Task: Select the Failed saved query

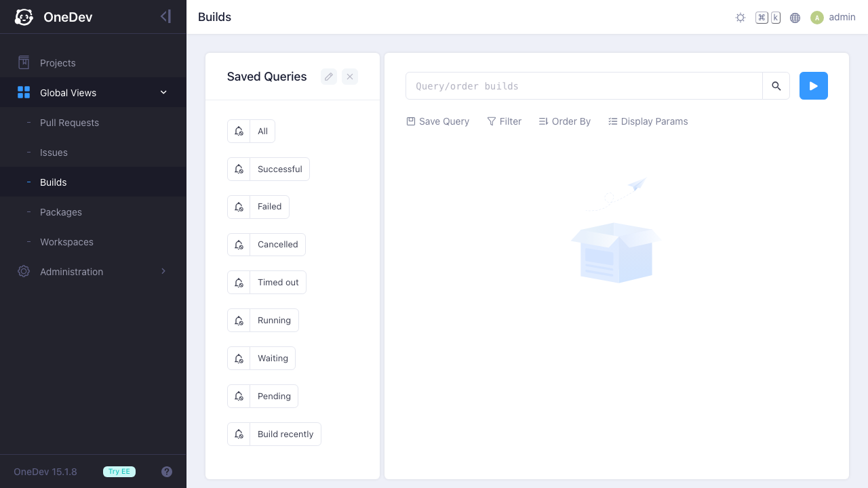Action: point(270,207)
